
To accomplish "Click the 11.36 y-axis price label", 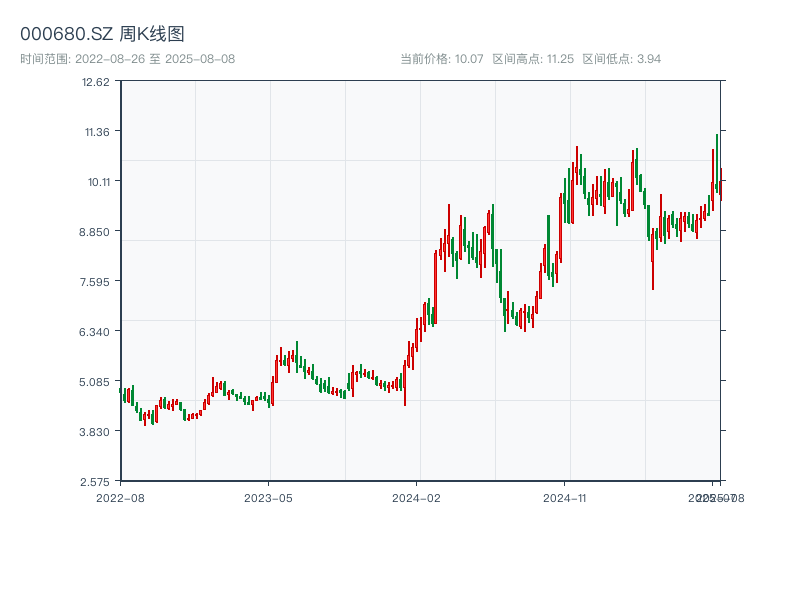I will pyautogui.click(x=97, y=131).
